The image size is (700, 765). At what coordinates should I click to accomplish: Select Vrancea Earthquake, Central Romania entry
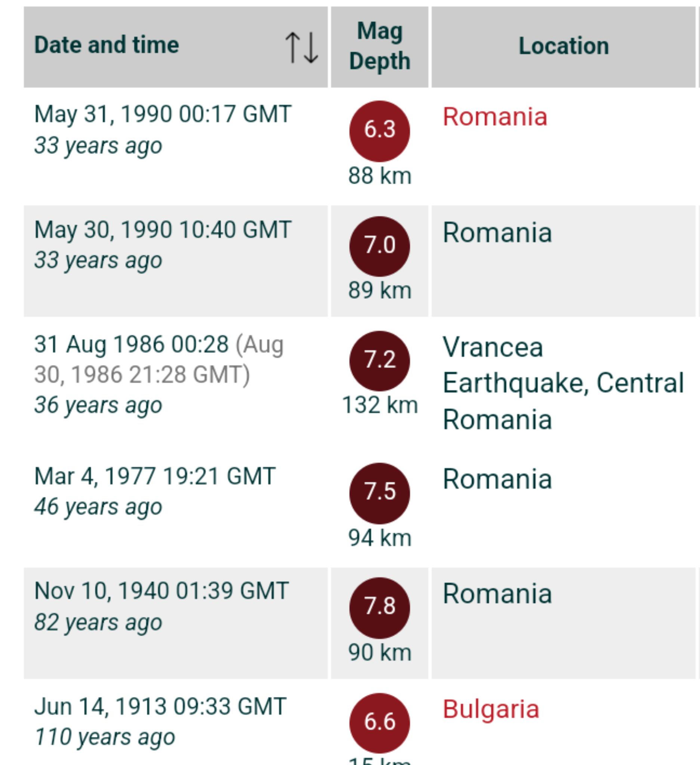(563, 383)
